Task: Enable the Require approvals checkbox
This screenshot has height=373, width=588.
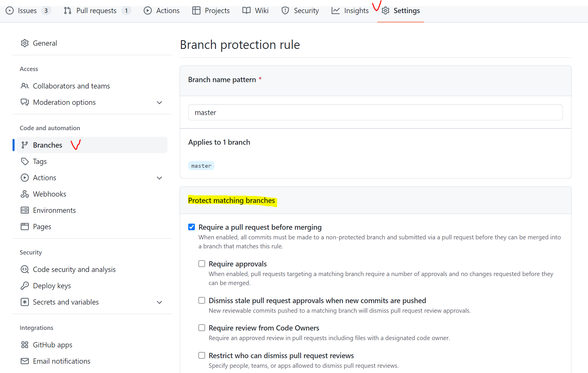Action: (x=202, y=264)
